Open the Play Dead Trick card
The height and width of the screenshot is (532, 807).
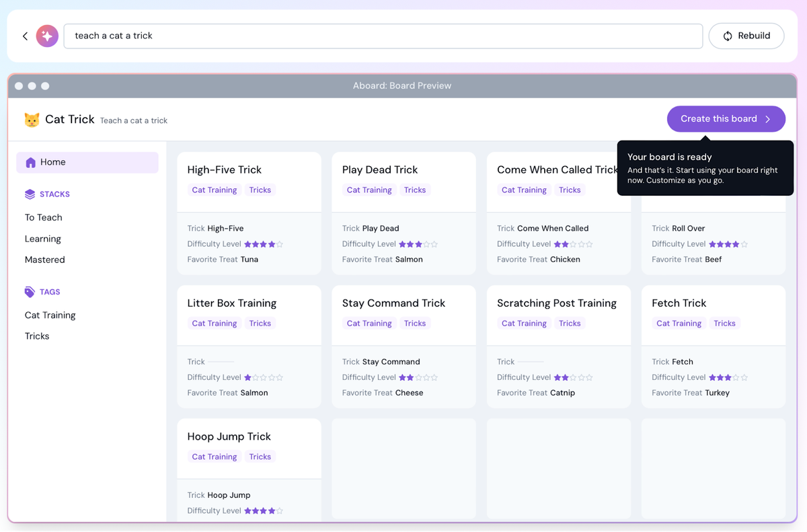(x=380, y=170)
